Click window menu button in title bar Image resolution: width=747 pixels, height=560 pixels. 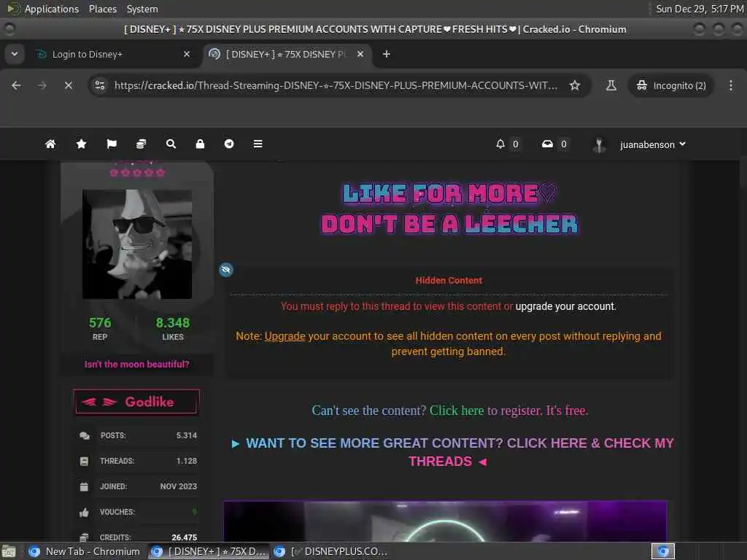pos(9,29)
